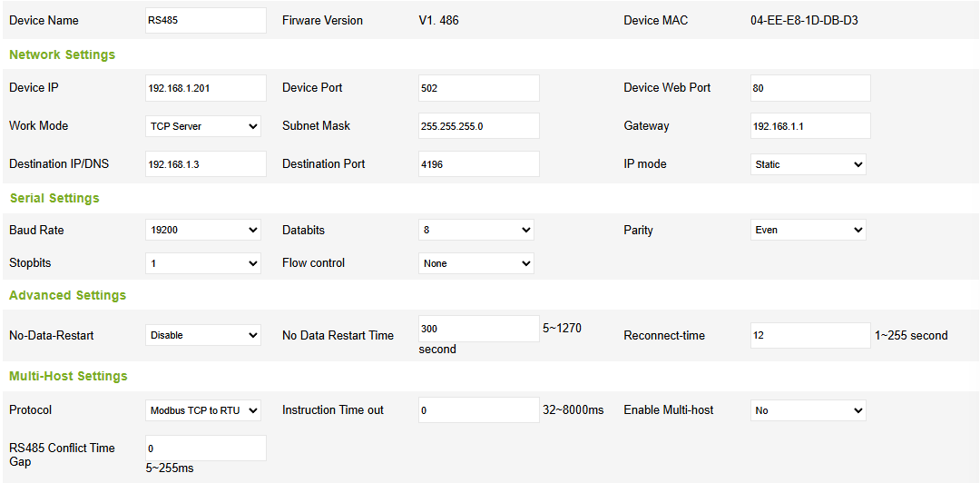Image resolution: width=980 pixels, height=483 pixels.
Task: Open the Work Mode dropdown
Action: [x=203, y=126]
